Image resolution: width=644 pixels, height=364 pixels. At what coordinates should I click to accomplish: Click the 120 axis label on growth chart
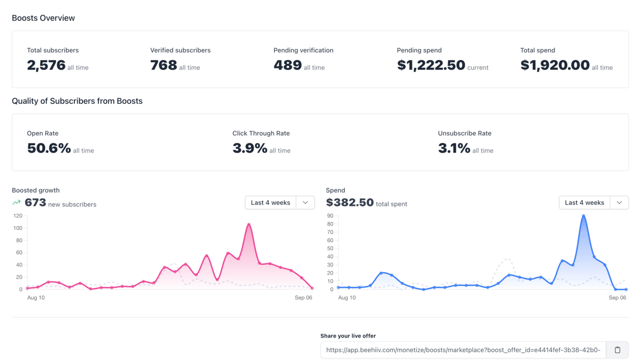(17, 216)
